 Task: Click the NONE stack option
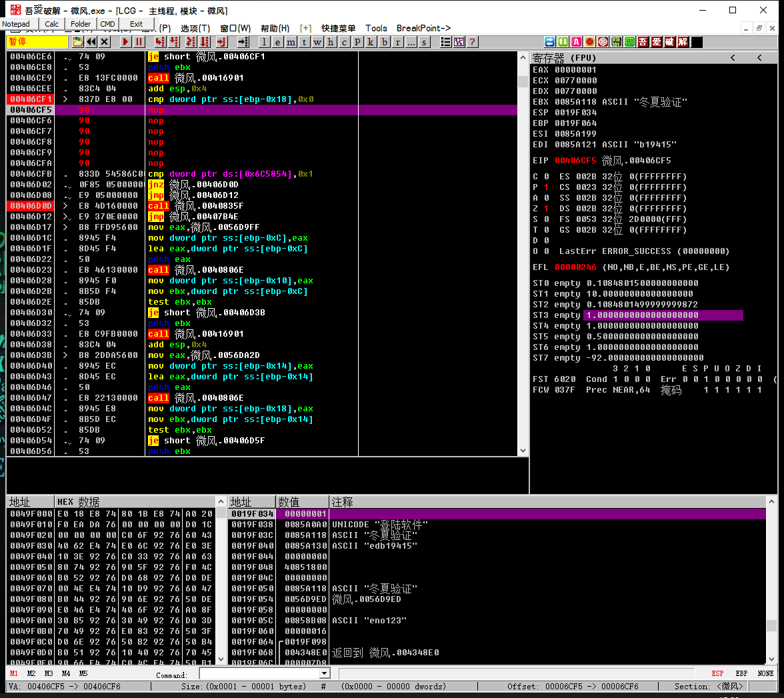coord(765,673)
